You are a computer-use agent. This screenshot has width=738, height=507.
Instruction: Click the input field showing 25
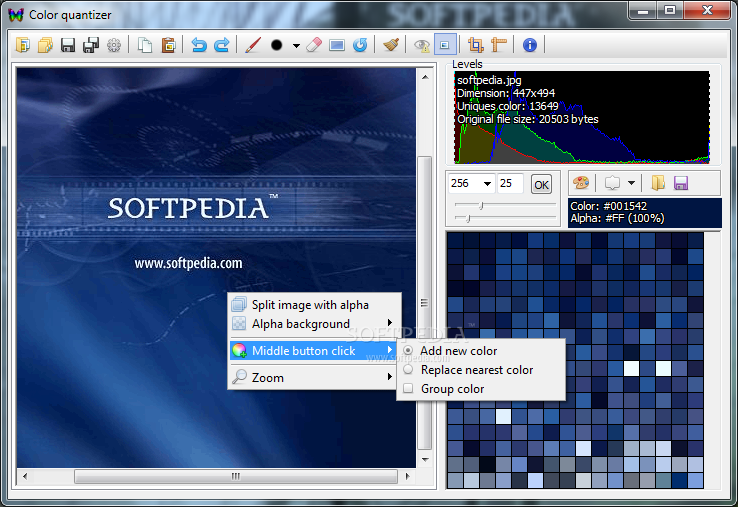(x=510, y=184)
